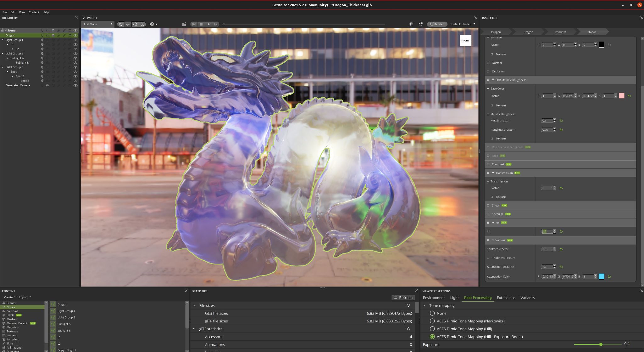Activate the rotate tool in viewport
The height and width of the screenshot is (352, 644).
135,24
